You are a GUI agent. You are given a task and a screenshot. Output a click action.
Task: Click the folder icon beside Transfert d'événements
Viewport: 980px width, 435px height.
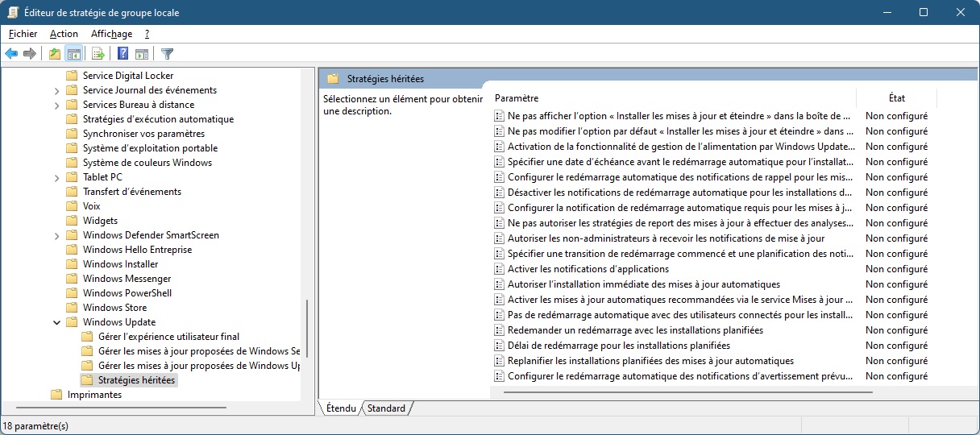[72, 192]
